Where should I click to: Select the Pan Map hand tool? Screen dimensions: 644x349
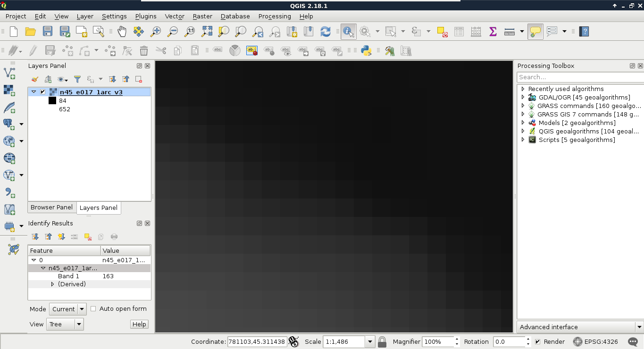tap(122, 32)
